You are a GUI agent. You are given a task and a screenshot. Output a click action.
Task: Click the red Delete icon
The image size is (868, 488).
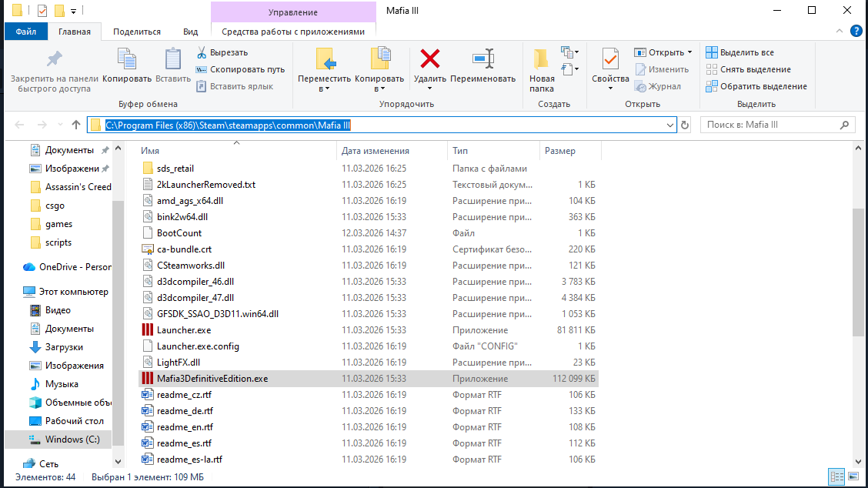pyautogui.click(x=429, y=58)
